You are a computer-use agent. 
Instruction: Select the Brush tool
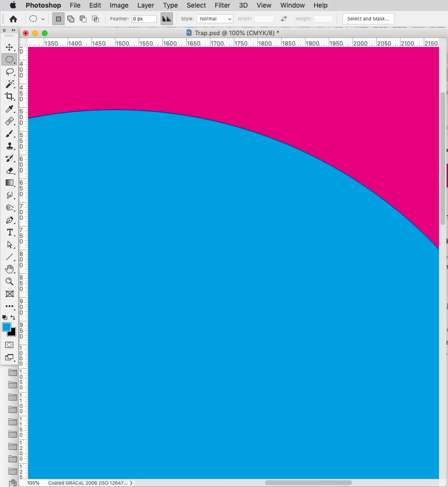(10, 133)
